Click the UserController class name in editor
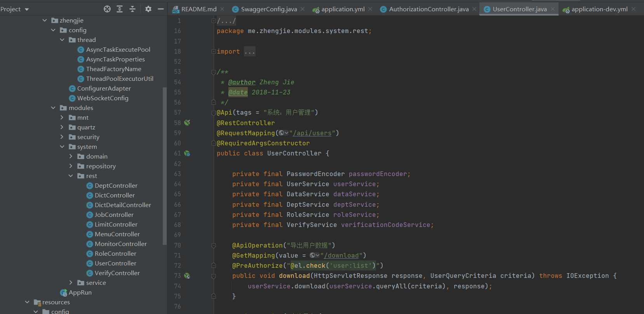The width and height of the screenshot is (644, 314). click(x=294, y=154)
